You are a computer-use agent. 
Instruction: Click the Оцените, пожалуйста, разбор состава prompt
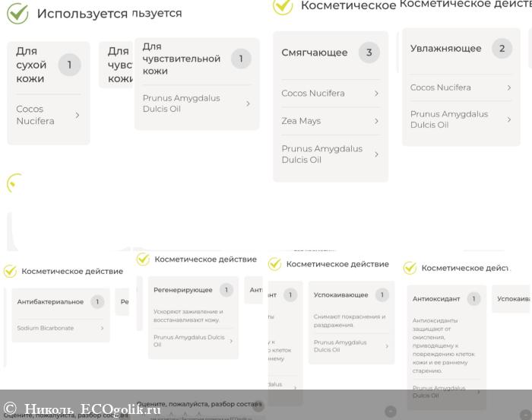point(201,403)
